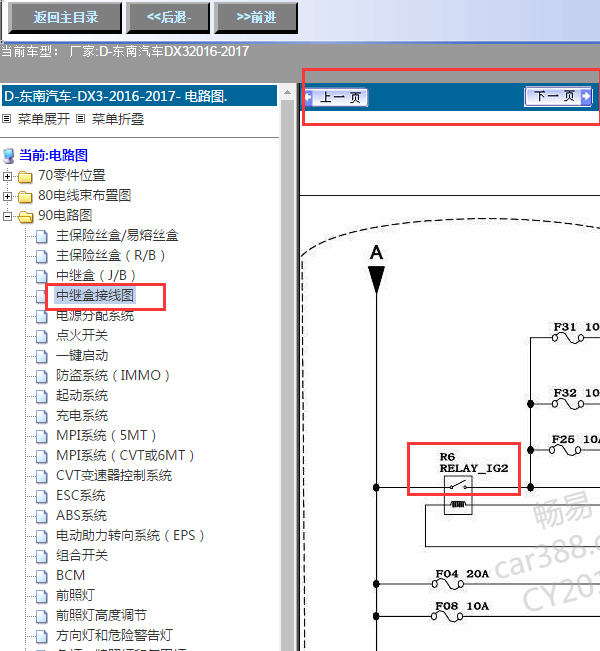Open CVT变速器控制系统 diagram

[114, 475]
